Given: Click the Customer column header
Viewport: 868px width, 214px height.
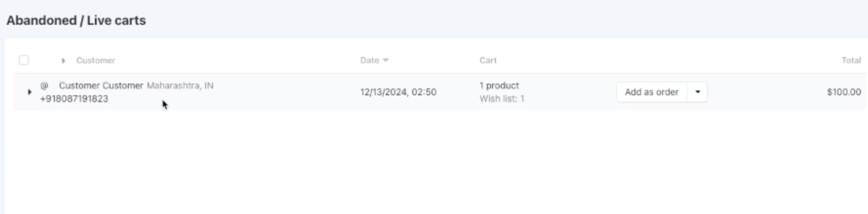Looking at the screenshot, I should [96, 61].
